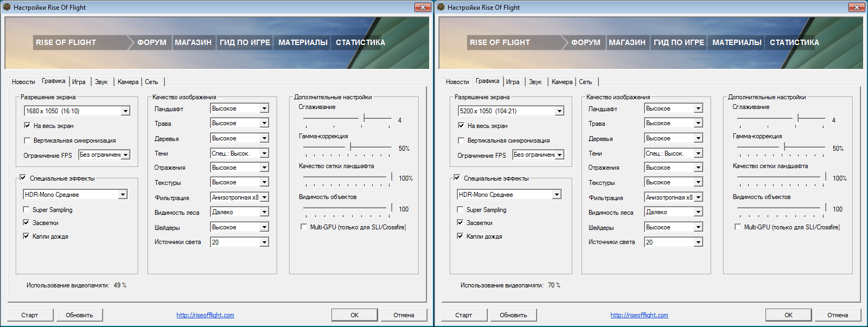Toggle 'На весь экран' in right window
The image size is (868, 327).
[461, 125]
